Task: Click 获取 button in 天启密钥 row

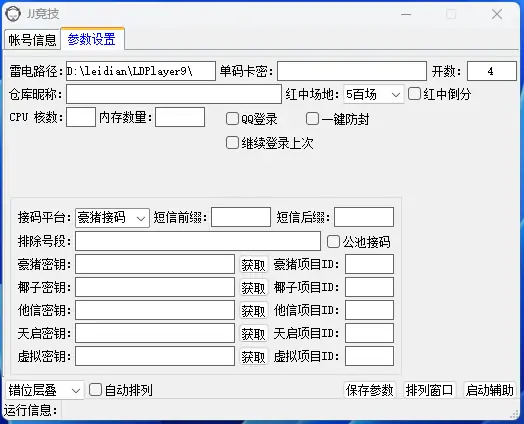Action: [x=254, y=334]
